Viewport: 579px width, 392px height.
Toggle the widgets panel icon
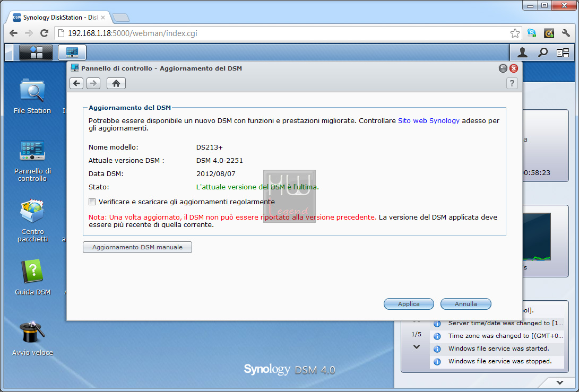pos(563,53)
